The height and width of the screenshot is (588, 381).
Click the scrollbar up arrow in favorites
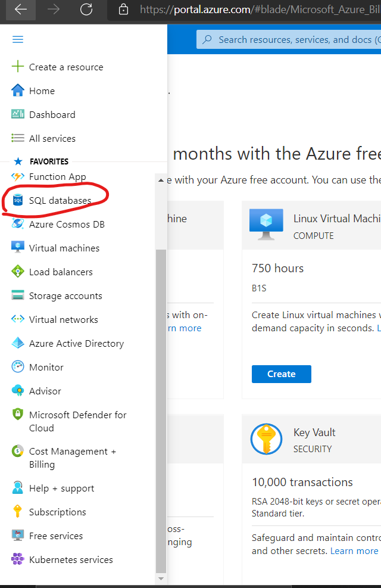point(161,181)
